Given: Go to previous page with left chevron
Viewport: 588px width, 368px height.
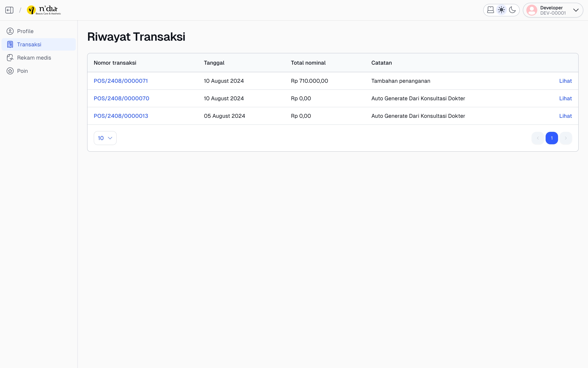Looking at the screenshot, I should (538, 138).
